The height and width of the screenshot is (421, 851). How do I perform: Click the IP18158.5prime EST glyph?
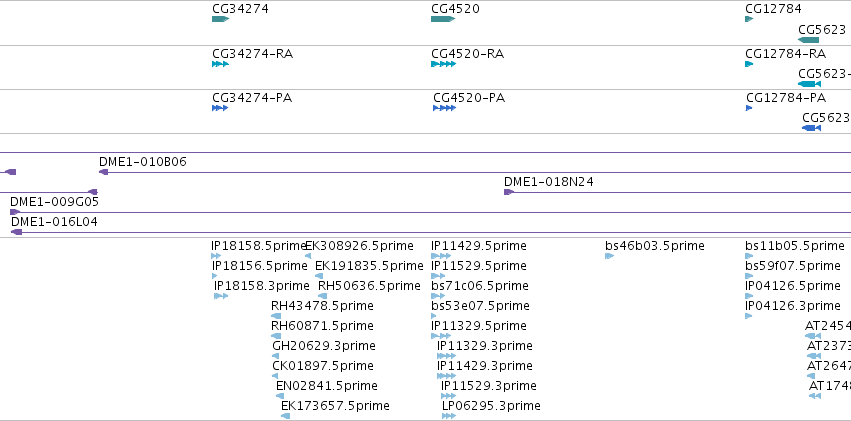coord(216,256)
